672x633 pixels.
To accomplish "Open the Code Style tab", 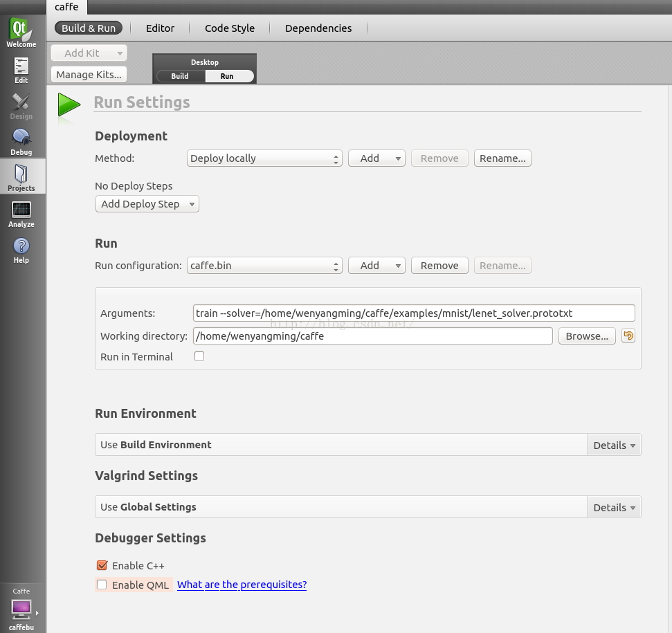I will pyautogui.click(x=230, y=28).
